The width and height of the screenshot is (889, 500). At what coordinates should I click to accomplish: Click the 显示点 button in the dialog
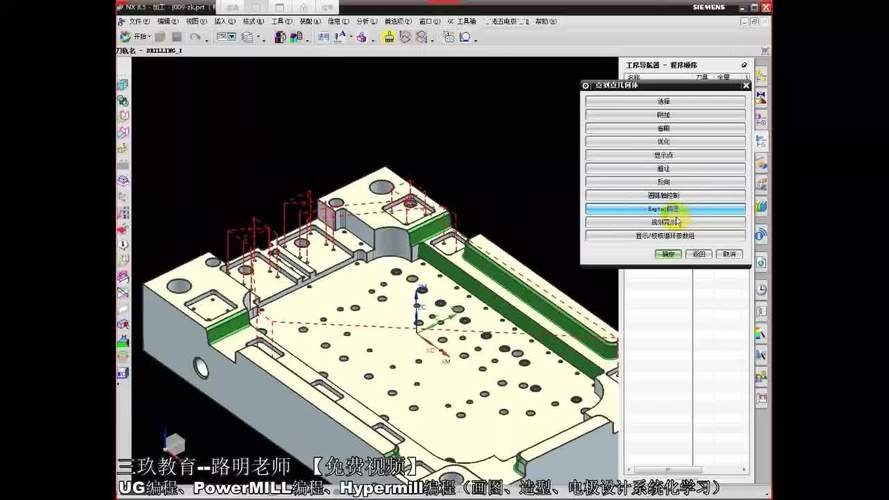point(665,155)
